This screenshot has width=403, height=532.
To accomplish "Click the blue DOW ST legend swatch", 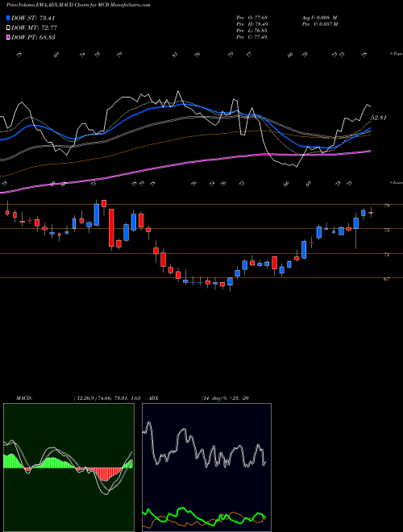I will point(8,18).
